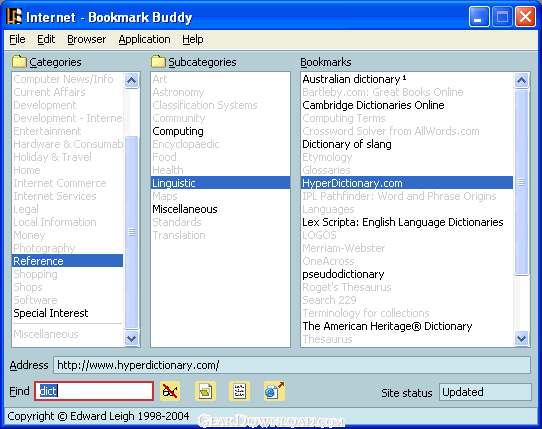Select the OneAcross bookmark
This screenshot has width=542, height=429.
tap(407, 261)
